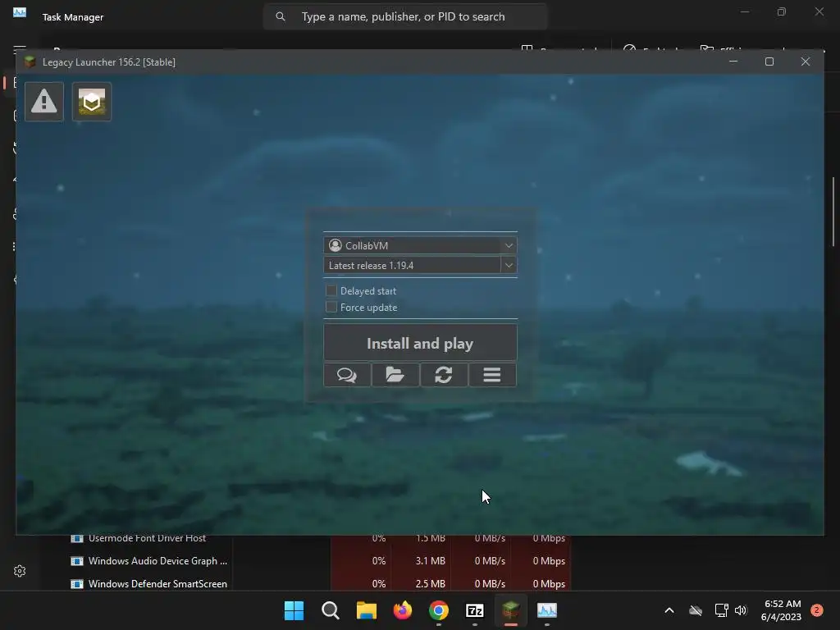Switch to Google Chrome in the taskbar
840x630 pixels.
click(x=439, y=610)
